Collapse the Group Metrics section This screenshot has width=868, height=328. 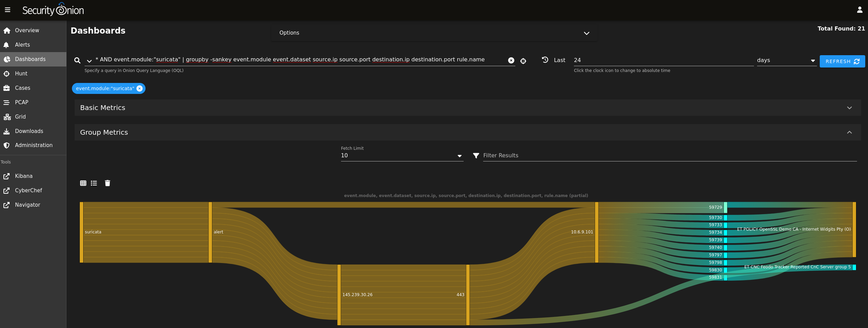pos(468,132)
